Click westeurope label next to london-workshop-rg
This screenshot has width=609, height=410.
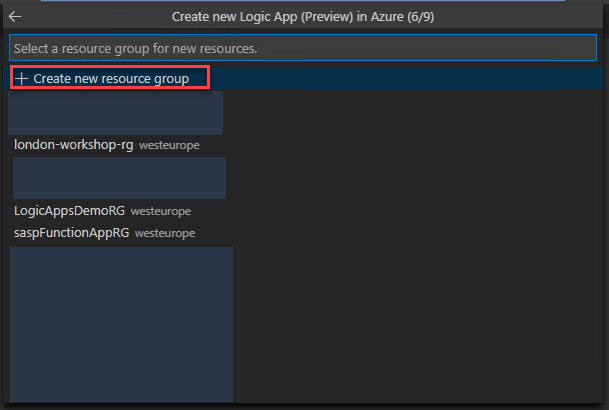pos(169,145)
